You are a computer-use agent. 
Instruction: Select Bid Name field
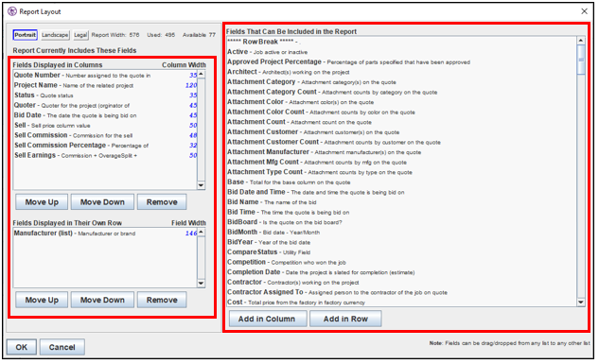click(x=401, y=201)
